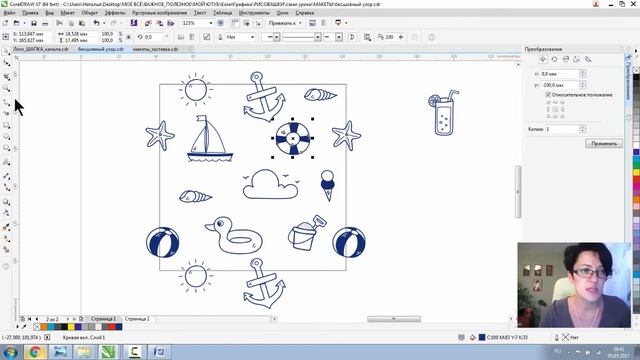This screenshot has width=640, height=360.
Task: Expand the open-file dropdown arrow
Action: (x=24, y=23)
